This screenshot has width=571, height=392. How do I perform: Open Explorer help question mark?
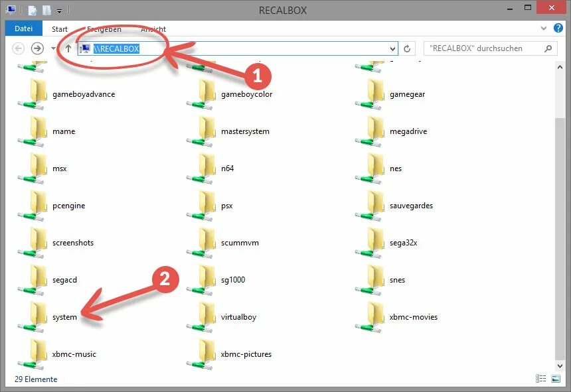tap(558, 28)
